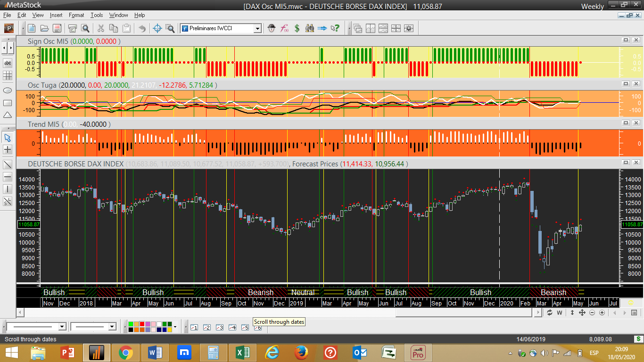
Task: Open the Print Preview magnifier icon
Action: tap(85, 28)
